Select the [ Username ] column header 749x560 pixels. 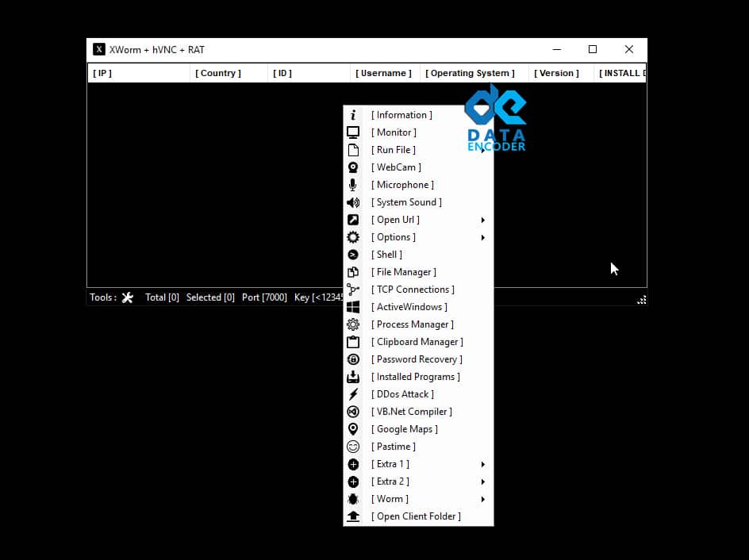[385, 73]
